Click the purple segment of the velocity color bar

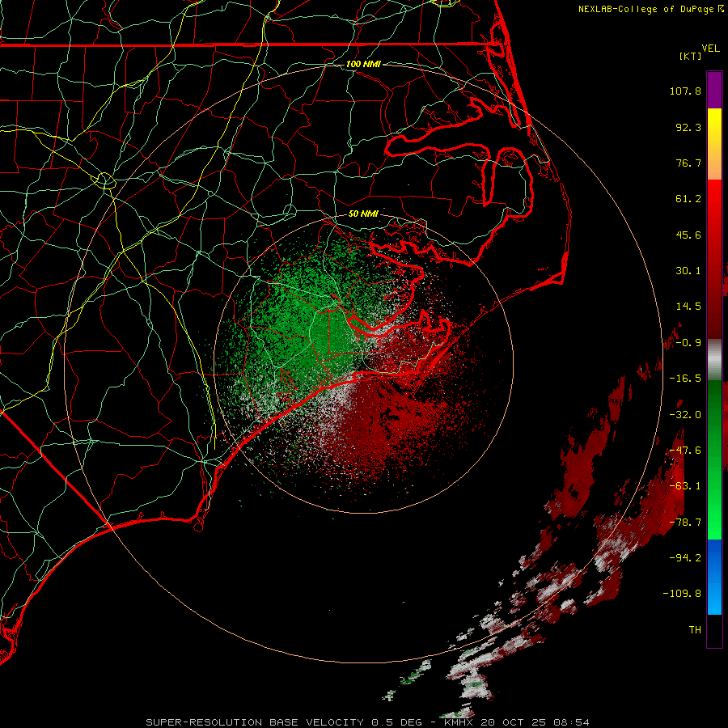click(714, 90)
